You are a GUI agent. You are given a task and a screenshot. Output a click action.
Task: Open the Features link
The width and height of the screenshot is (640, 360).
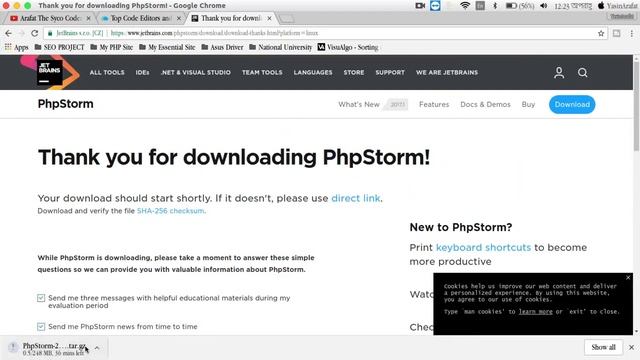pyautogui.click(x=434, y=104)
